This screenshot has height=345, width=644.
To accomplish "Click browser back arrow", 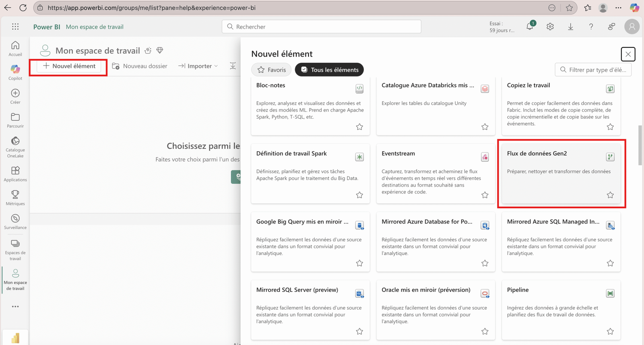I will point(8,8).
